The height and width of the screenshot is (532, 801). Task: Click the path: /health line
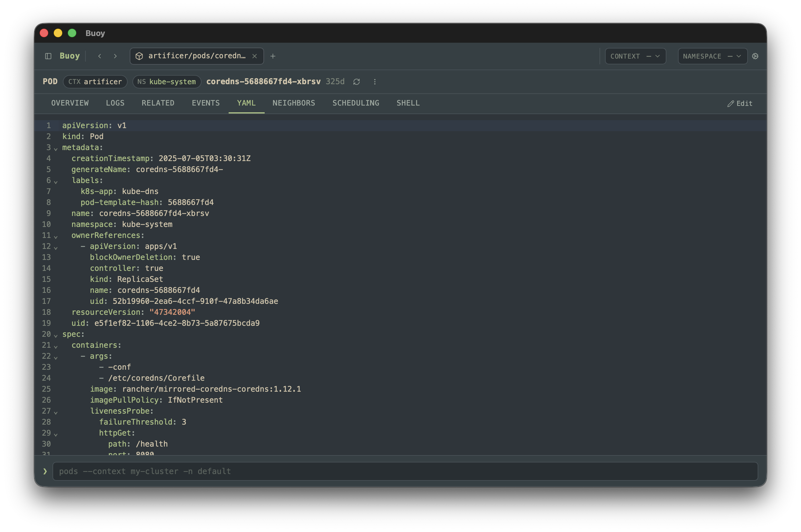click(x=138, y=444)
